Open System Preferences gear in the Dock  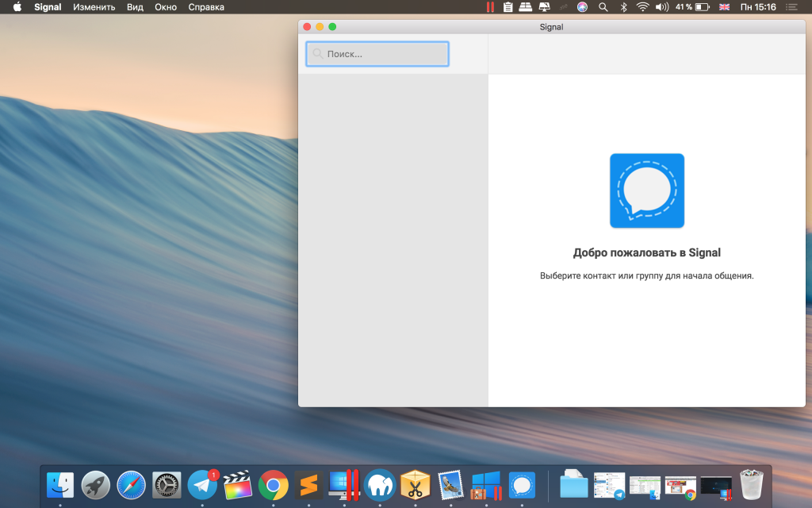[x=167, y=486]
